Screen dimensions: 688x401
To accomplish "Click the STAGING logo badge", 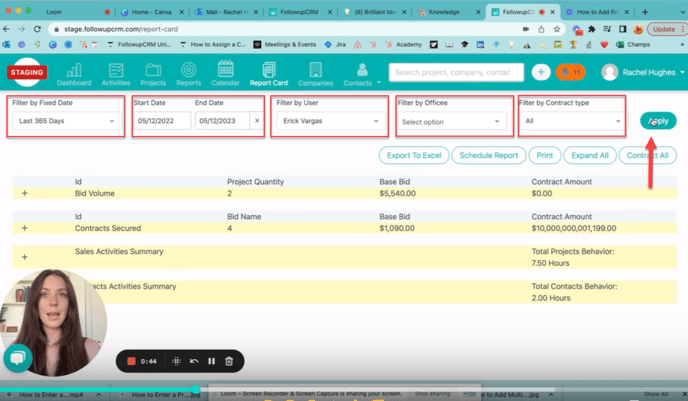I will (x=27, y=72).
